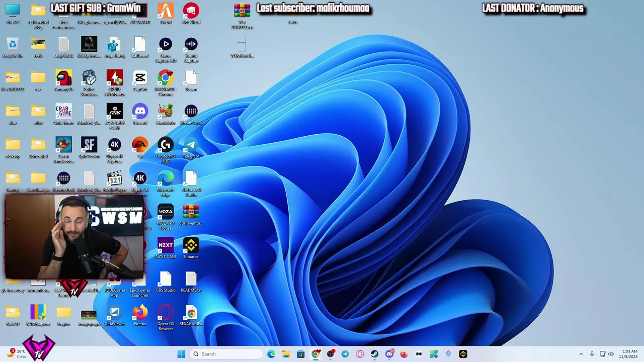Open the This PC desktop icon
Screen dimensions: 644x362
coord(13,14)
